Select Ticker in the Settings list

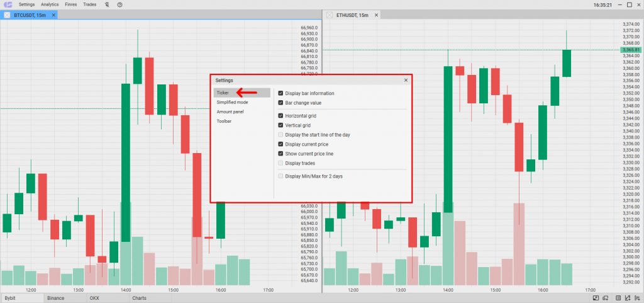point(242,93)
